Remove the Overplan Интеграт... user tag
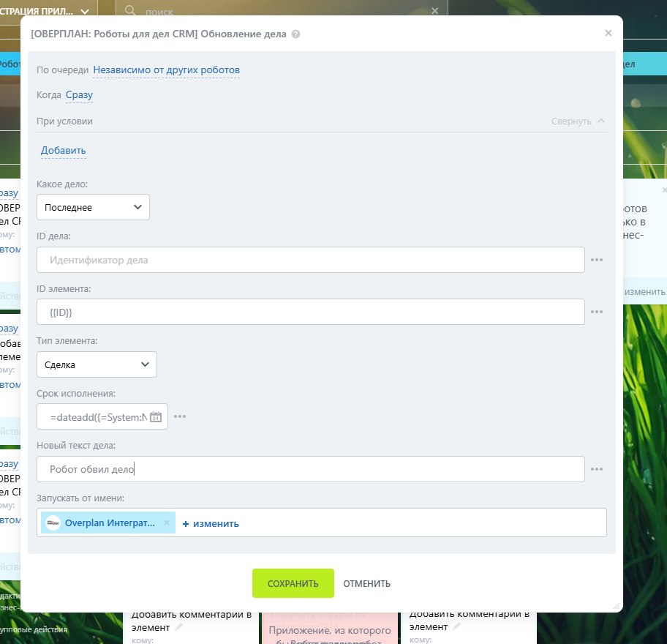667x644 pixels. click(167, 523)
